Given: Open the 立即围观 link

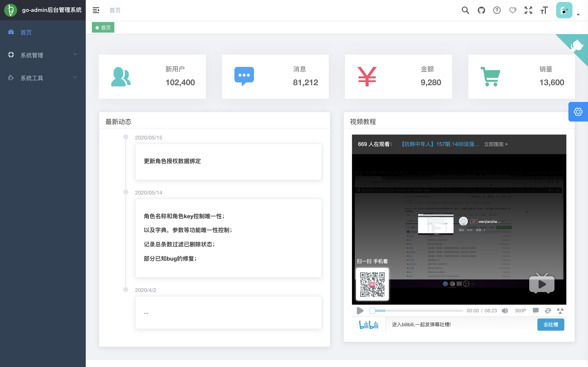Looking at the screenshot, I should pos(496,144).
